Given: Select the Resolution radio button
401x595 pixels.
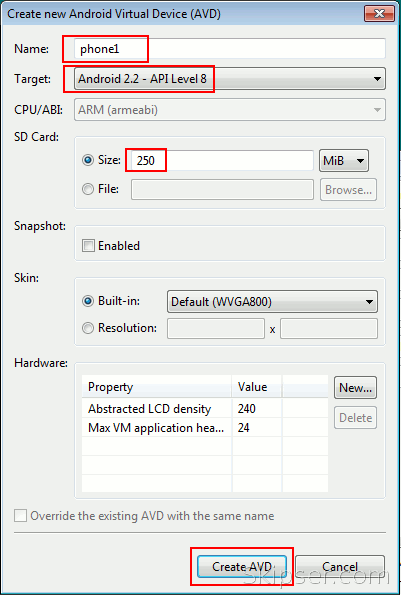Looking at the screenshot, I should 88,328.
